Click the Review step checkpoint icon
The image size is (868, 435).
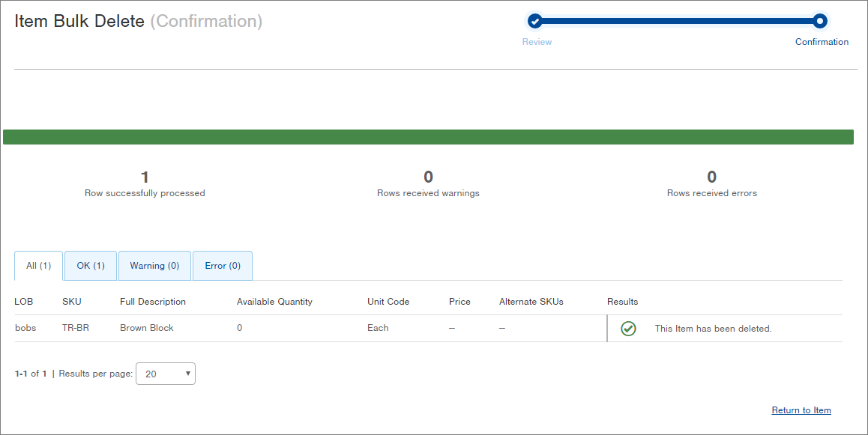[535, 20]
